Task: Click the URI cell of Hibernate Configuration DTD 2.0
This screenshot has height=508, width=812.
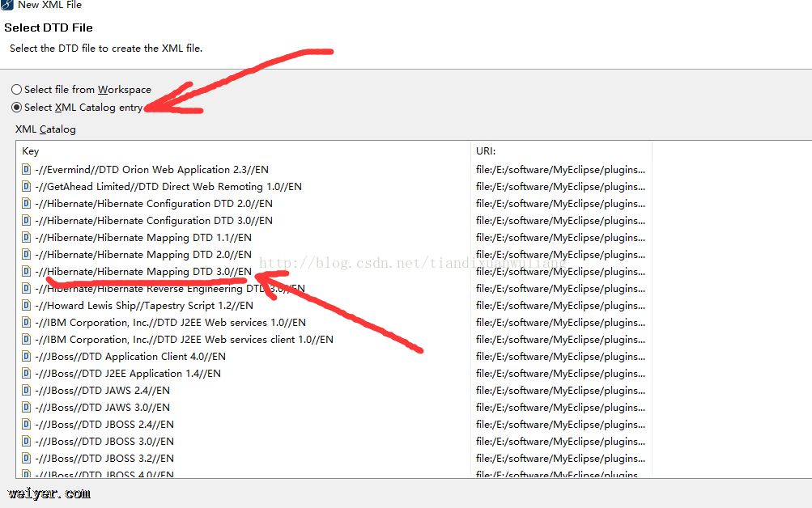Action: click(x=561, y=204)
